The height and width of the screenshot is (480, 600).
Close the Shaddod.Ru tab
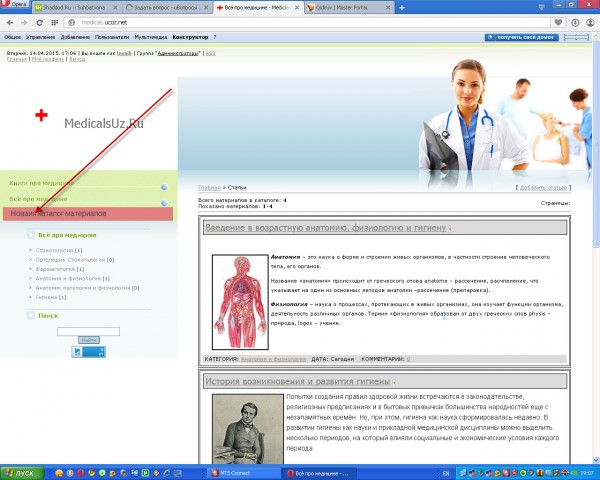coord(115,8)
